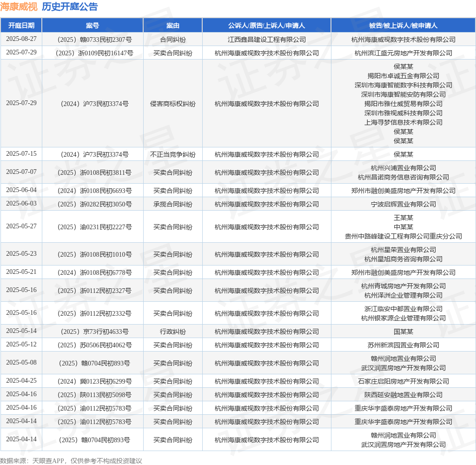Click the 侵害商标权纠纷 cause cell

click(x=173, y=104)
